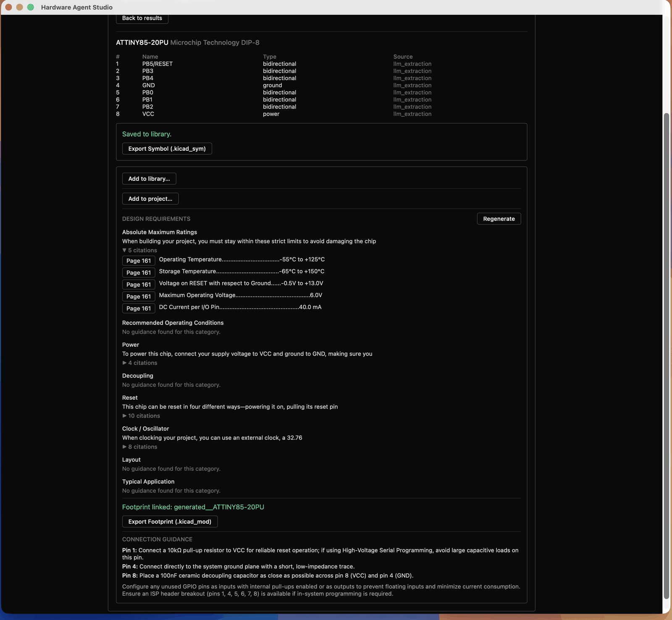Open Page 161 citation for DC Current per I/O Pin
The image size is (672, 620).
[139, 308]
